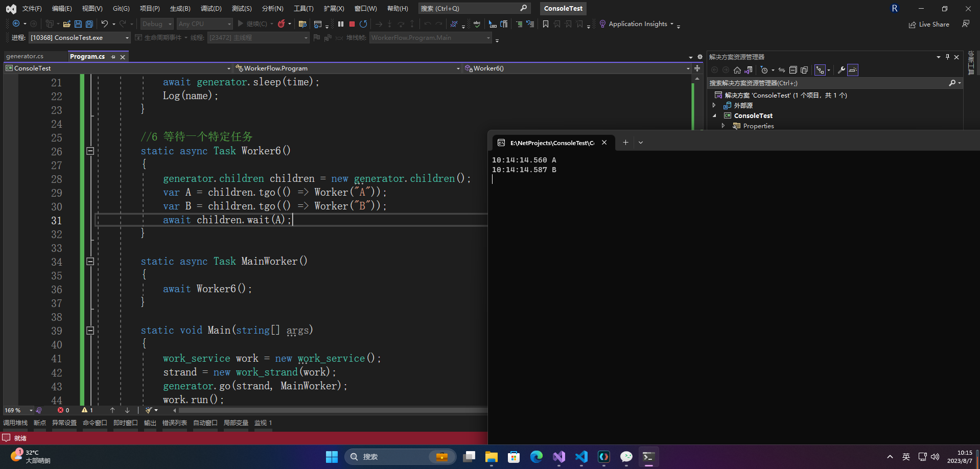Screen dimensions: 980x469
Task: Restart the debug session
Action: (363, 24)
